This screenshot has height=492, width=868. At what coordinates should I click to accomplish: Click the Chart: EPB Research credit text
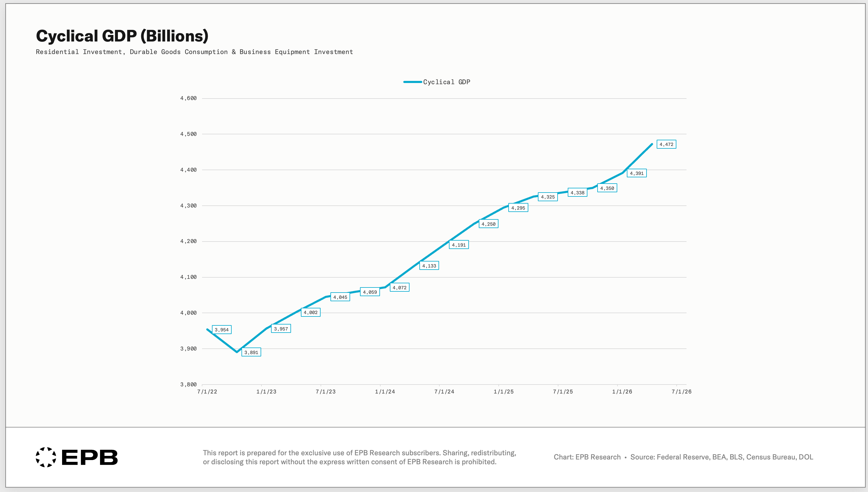tap(587, 457)
